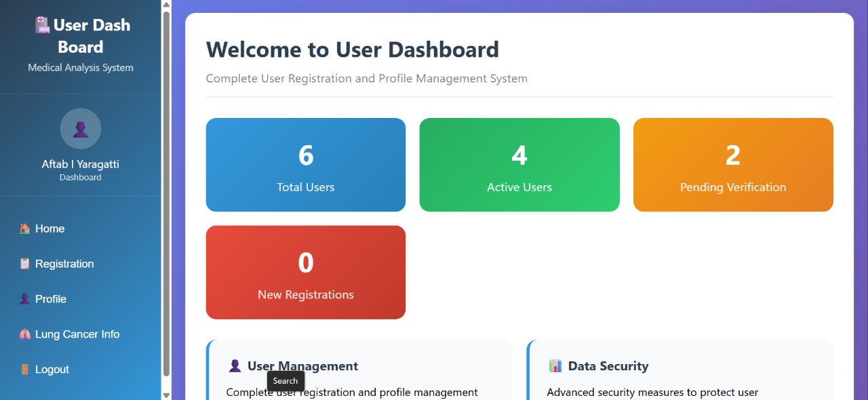Open the Profile menu item
Screen dimensions: 868x400
point(51,299)
